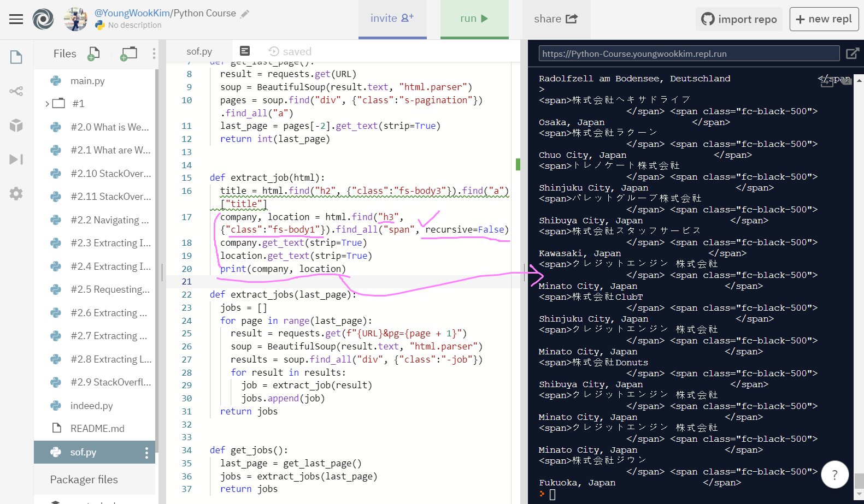
Task: Click def get_jobs() line
Action: 249,450
